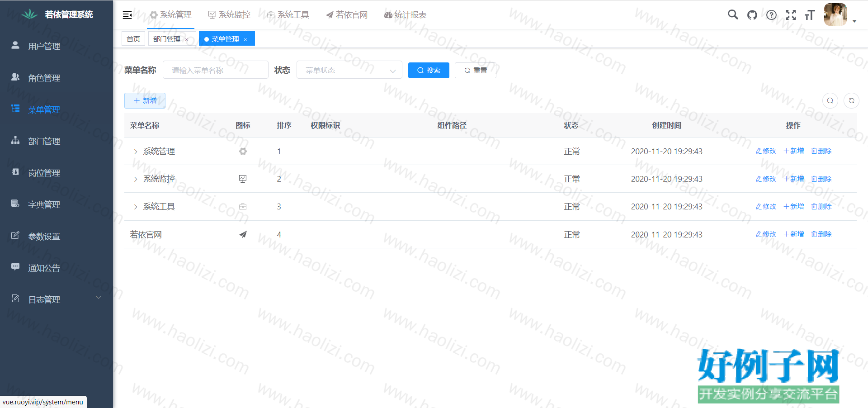The image size is (868, 408).
Task: Close the 部门管理 tab
Action: coord(187,40)
